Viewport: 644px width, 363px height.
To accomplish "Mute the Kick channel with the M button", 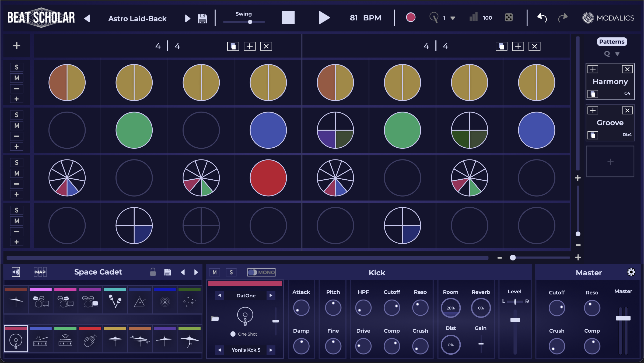I will (x=215, y=272).
